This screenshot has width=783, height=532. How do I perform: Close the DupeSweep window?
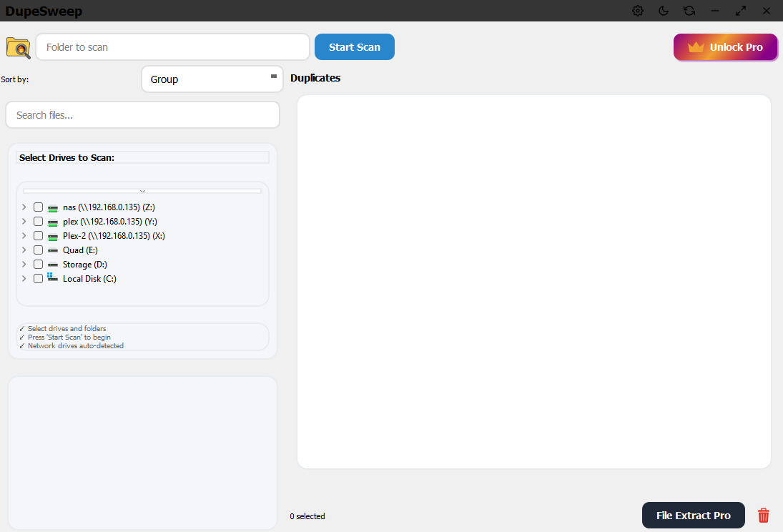(x=767, y=11)
